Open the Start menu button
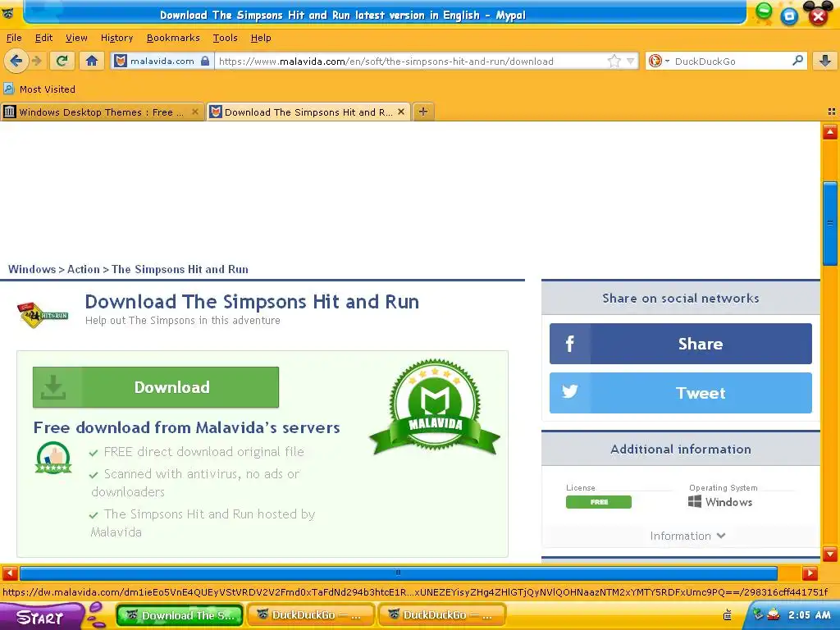Image resolution: width=840 pixels, height=630 pixels. pyautogui.click(x=41, y=617)
